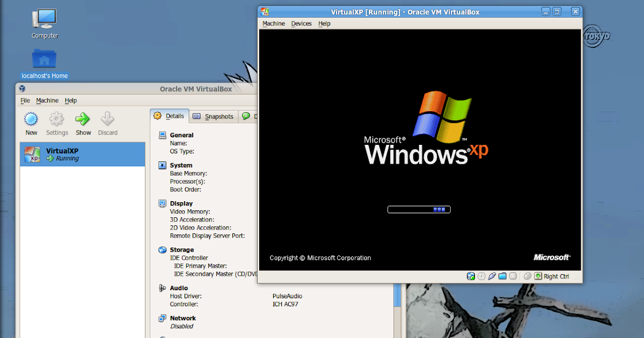Screen dimensions: 644x338
Task: Open the Computer desktop icon
Action: 44,19
